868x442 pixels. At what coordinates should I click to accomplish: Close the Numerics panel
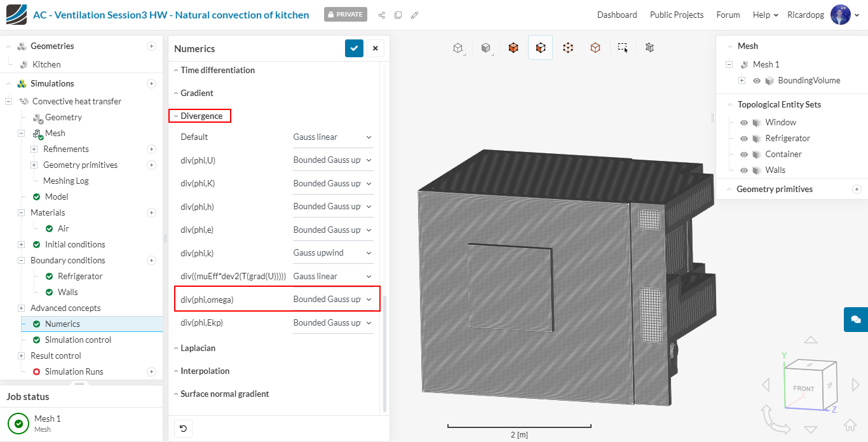pos(375,48)
